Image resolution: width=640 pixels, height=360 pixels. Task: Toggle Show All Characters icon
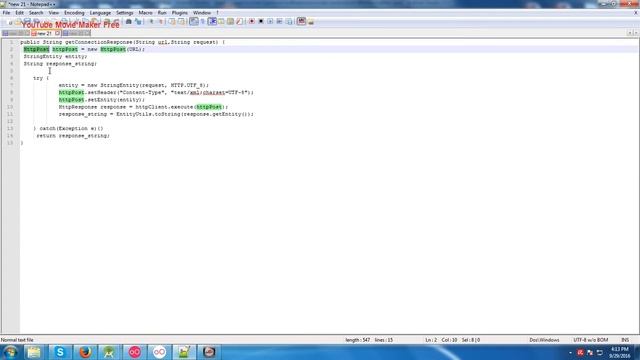point(203,21)
